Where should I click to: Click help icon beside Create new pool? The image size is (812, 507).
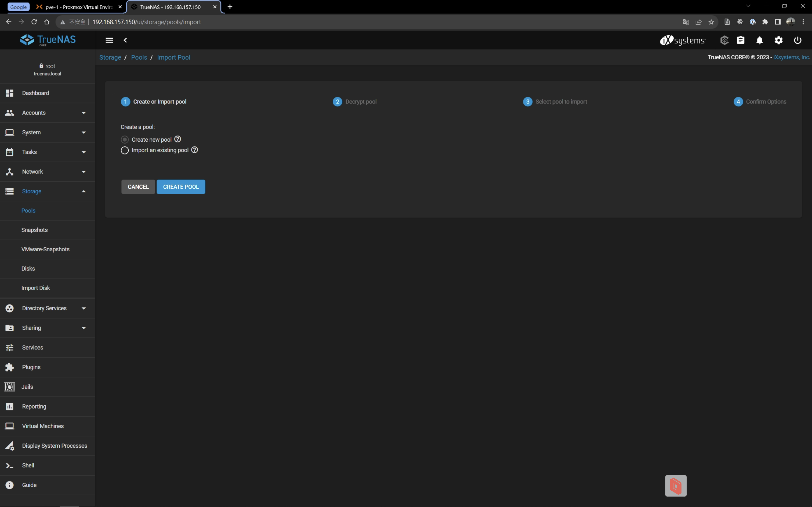(178, 139)
